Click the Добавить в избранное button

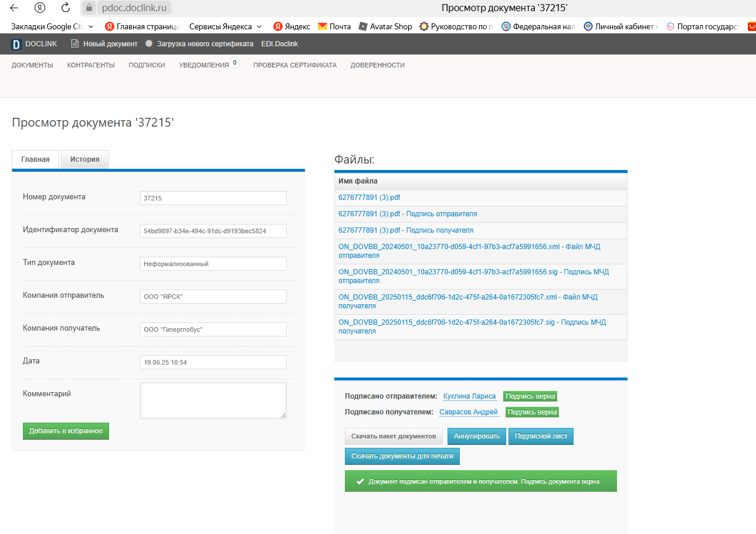(66, 431)
